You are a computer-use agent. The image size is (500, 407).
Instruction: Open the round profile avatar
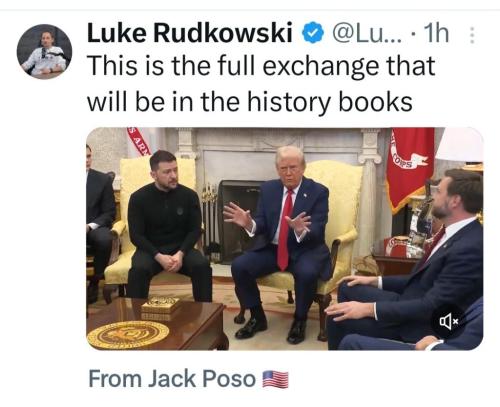[x=44, y=51]
